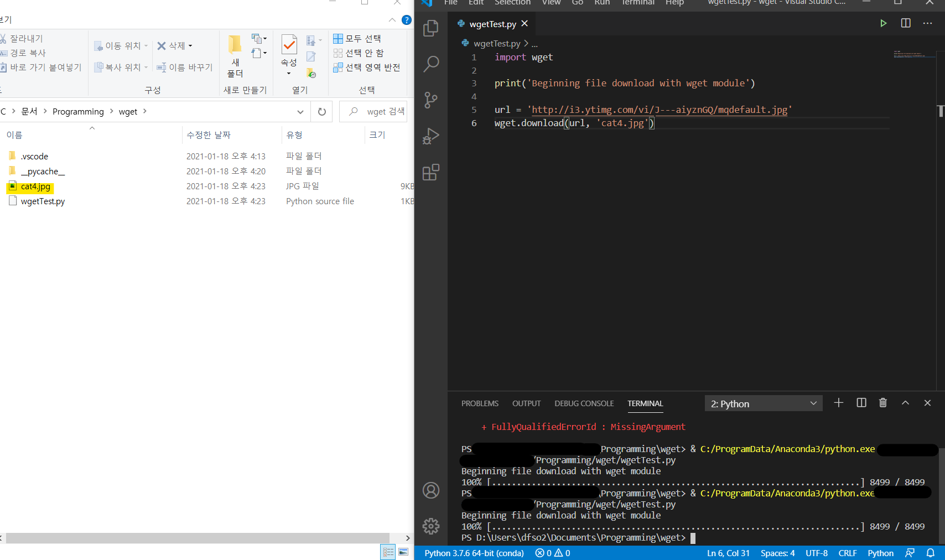Open the Go menu in VS Code

pos(577,3)
